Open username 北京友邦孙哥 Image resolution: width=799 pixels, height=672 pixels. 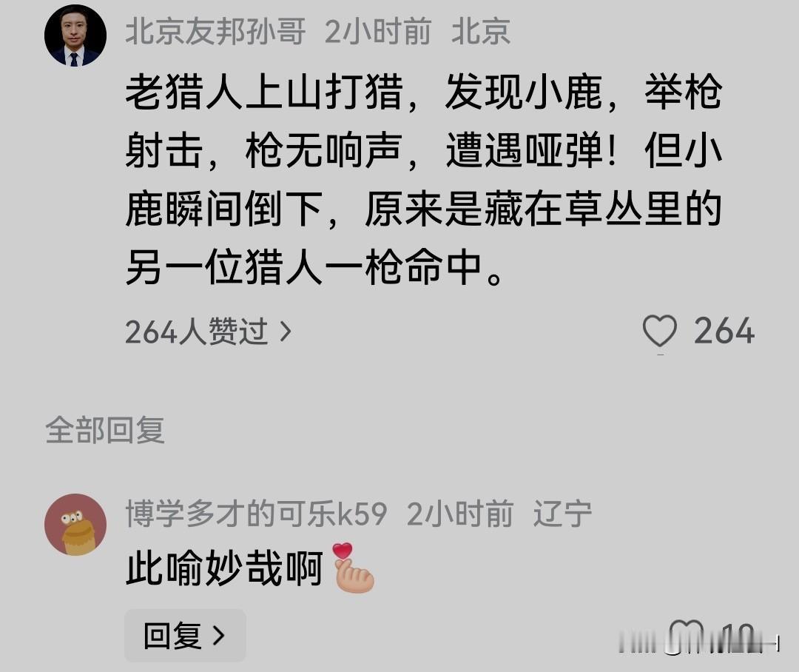pyautogui.click(x=216, y=31)
